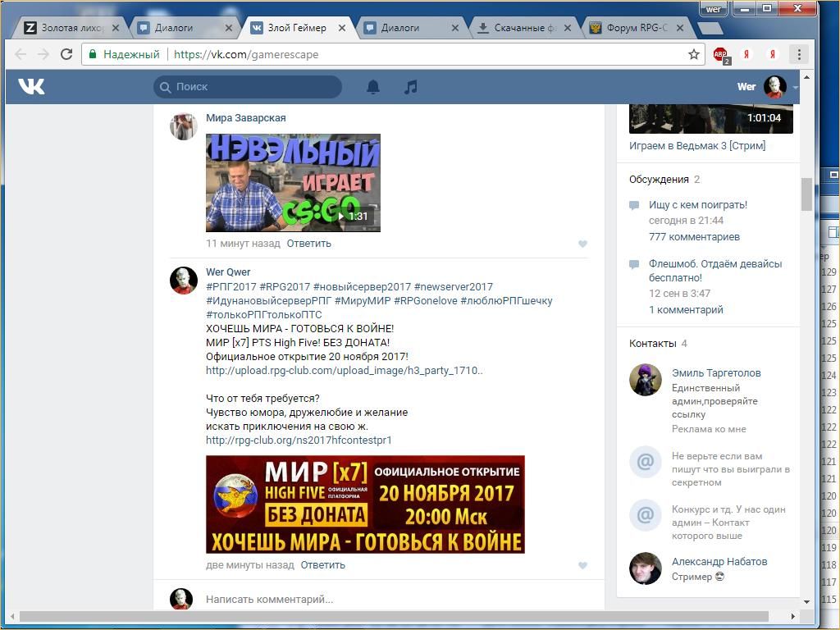Click Эмиль Таргетолов's avatar
The height and width of the screenshot is (630, 840).
click(x=645, y=380)
